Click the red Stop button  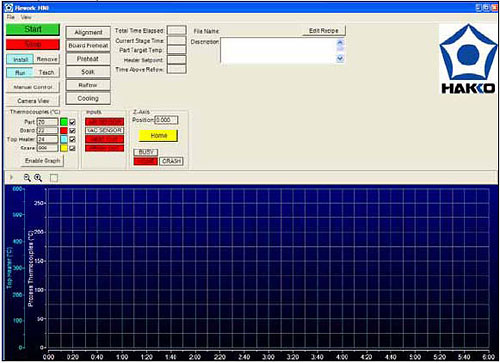point(33,44)
